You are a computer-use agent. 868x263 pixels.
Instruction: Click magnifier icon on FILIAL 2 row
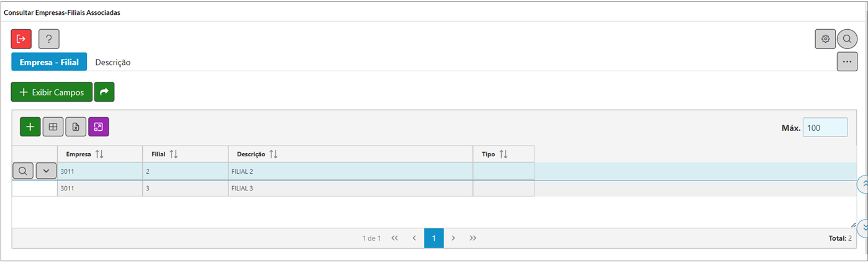pos(23,171)
